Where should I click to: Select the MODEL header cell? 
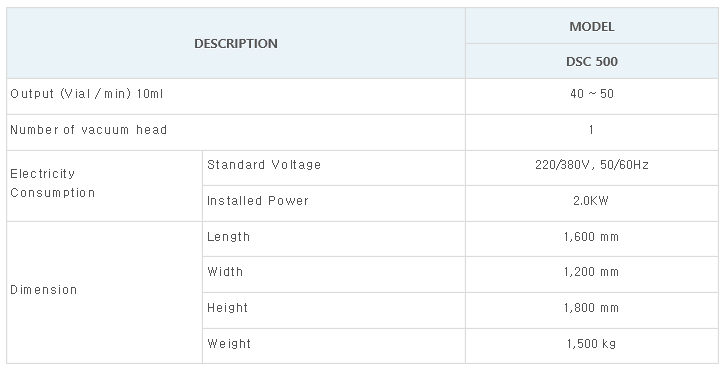(x=592, y=26)
